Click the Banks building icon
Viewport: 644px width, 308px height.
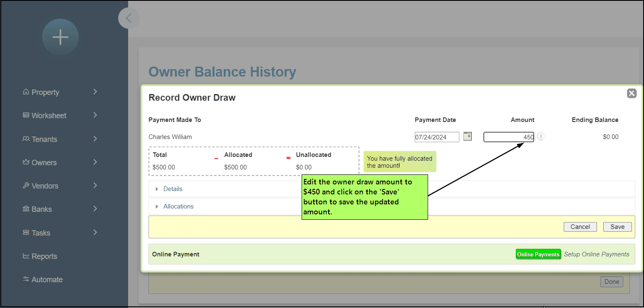tap(26, 209)
